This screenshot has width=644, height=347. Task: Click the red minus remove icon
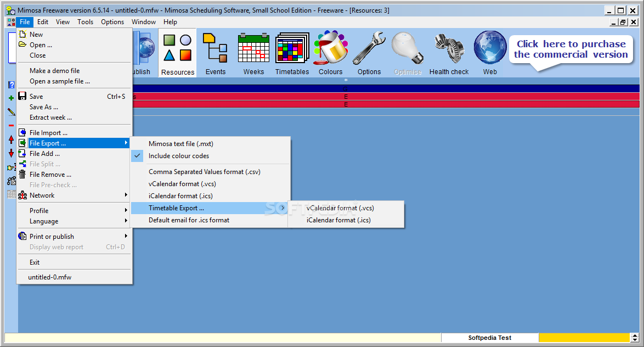click(11, 125)
